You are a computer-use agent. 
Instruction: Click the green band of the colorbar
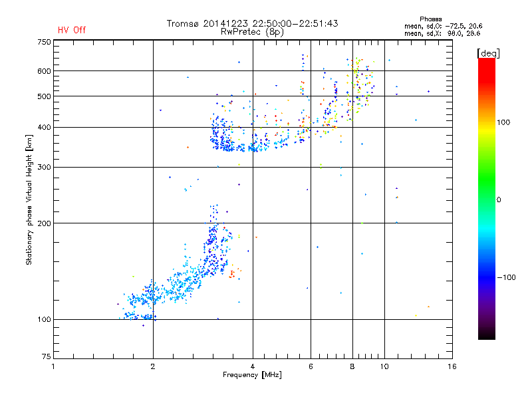487,180
